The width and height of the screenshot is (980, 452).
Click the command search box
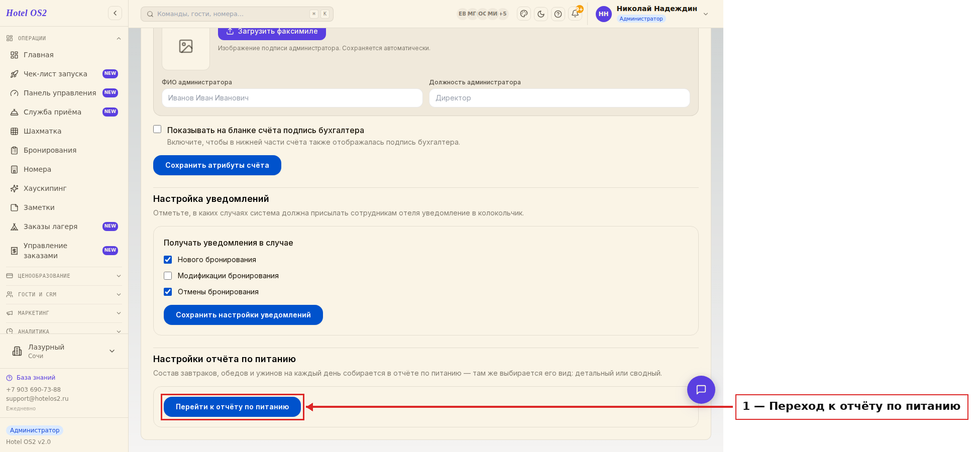click(x=237, y=14)
